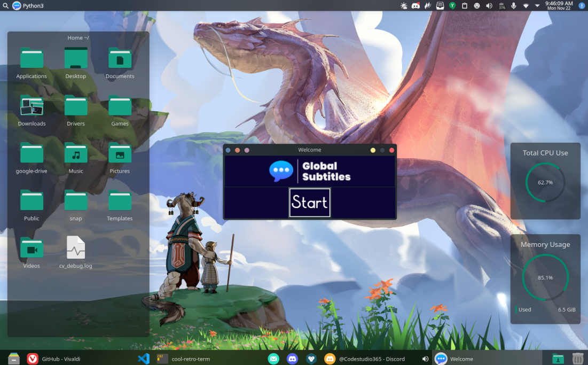The width and height of the screenshot is (588, 365).
Task: Click the pink dot in Welcome title bar
Action: [x=247, y=150]
